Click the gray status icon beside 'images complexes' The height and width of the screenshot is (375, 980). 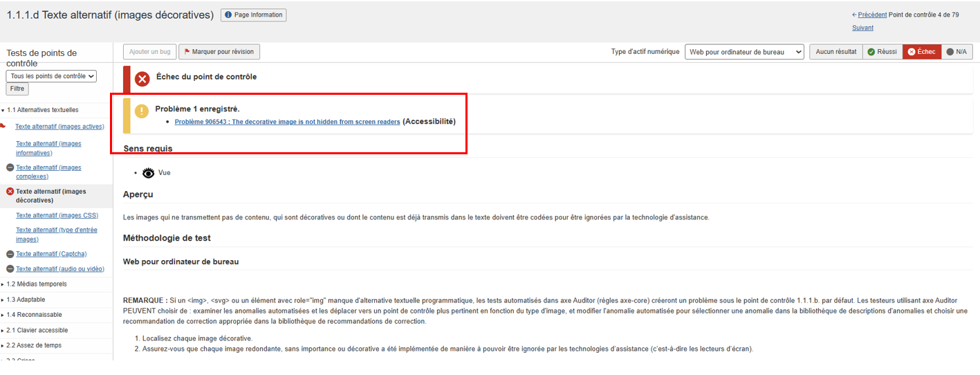coord(10,167)
